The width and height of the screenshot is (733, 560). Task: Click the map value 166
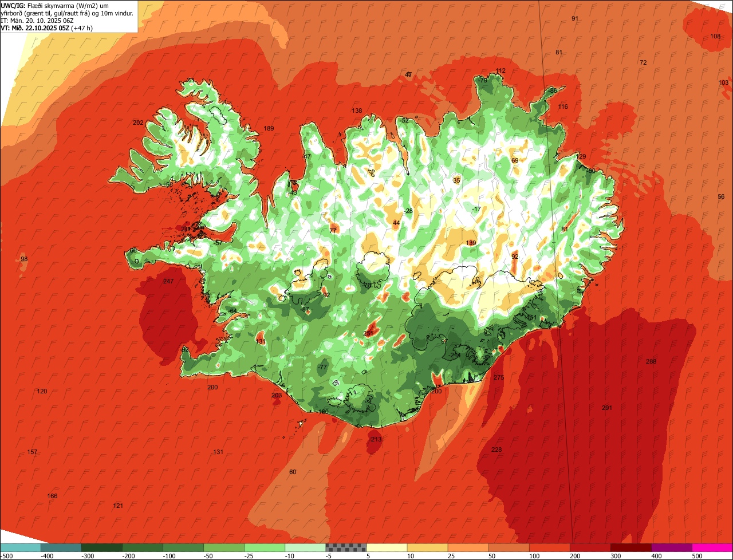click(52, 496)
